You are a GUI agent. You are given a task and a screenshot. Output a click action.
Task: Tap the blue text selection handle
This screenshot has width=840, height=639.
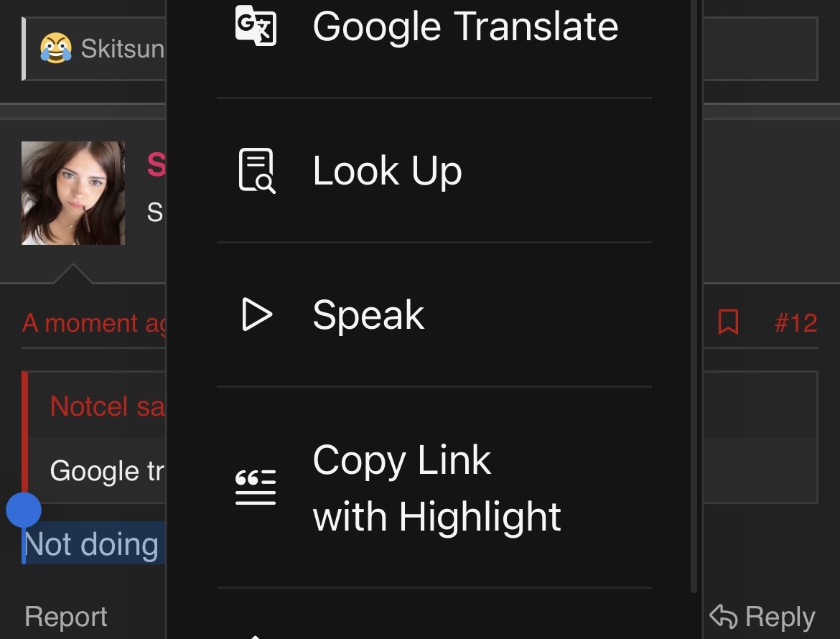coord(24,510)
